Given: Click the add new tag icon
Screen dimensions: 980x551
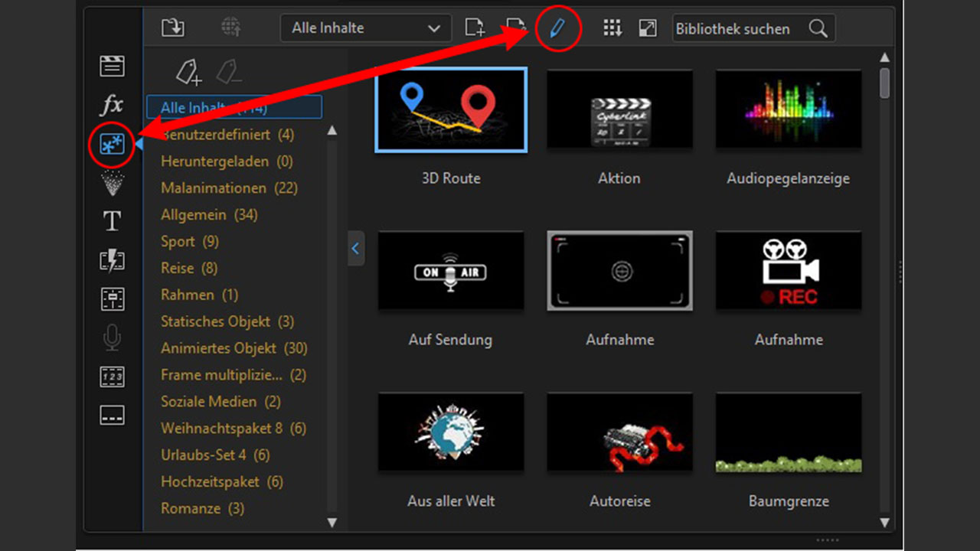Looking at the screenshot, I should (x=188, y=73).
